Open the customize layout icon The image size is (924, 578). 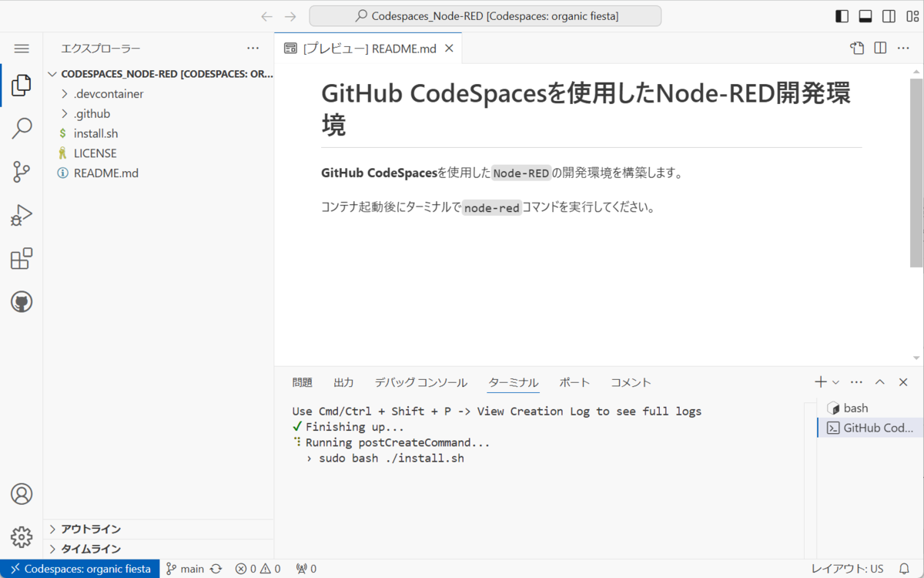[x=912, y=16]
